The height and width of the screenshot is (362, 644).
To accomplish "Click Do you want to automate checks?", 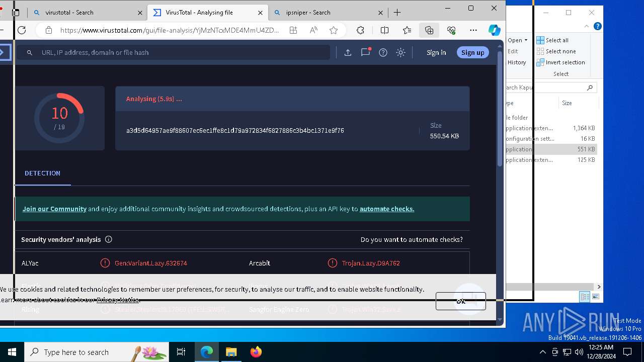I will [412, 239].
